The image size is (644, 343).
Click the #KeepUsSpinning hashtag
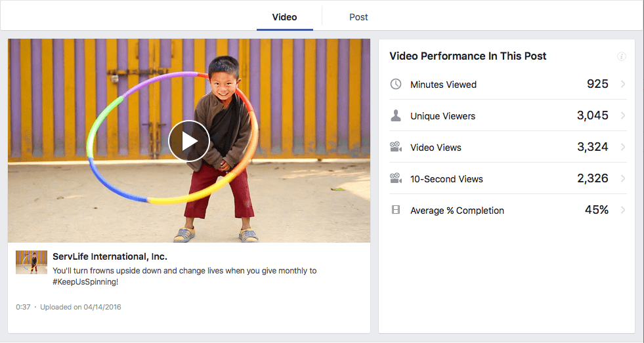(85, 282)
